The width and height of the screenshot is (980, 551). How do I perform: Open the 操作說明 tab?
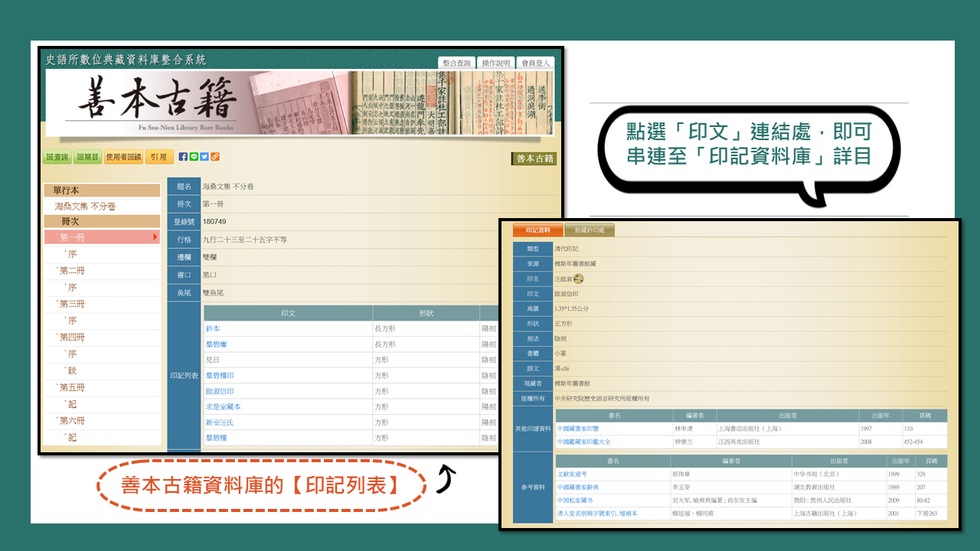(x=495, y=63)
